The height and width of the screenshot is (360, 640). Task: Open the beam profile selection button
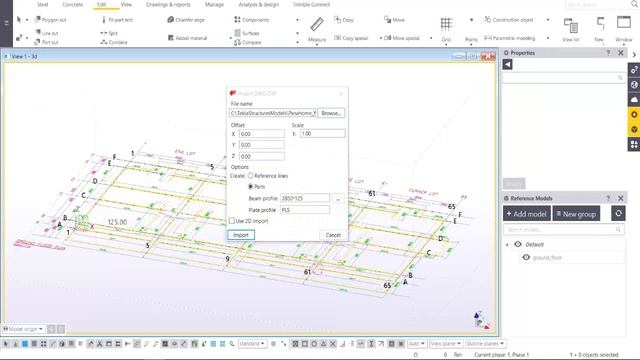click(x=338, y=199)
